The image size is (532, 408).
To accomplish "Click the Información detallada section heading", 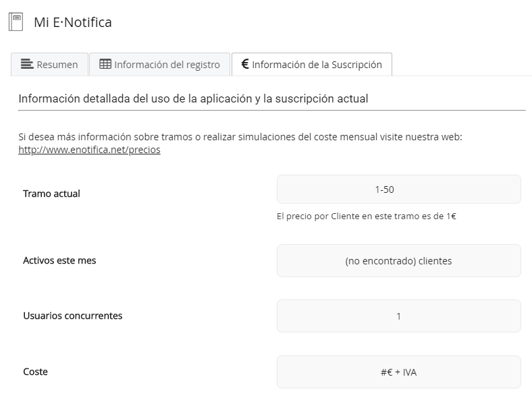I will tap(193, 99).
